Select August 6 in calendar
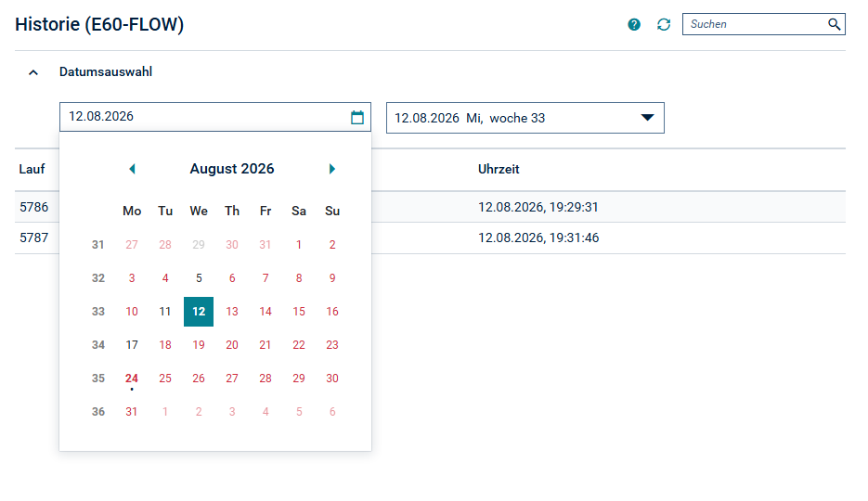Viewport: 868px width, 501px height. [x=232, y=278]
